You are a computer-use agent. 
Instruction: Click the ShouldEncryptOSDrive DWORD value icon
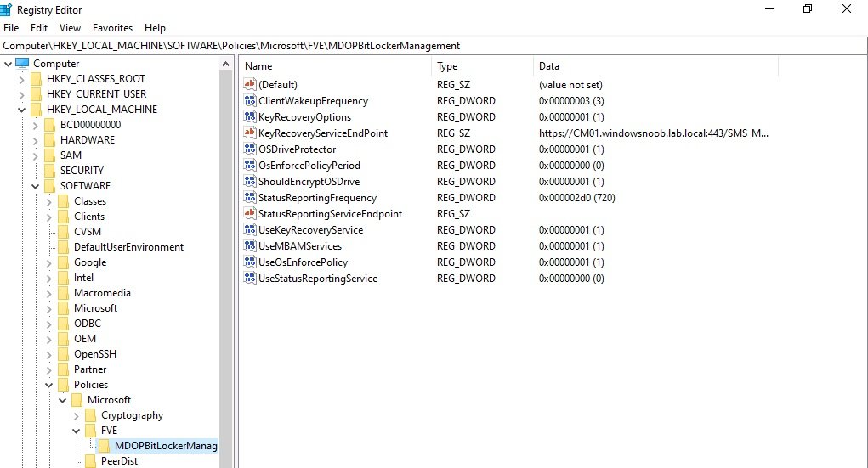tap(250, 182)
